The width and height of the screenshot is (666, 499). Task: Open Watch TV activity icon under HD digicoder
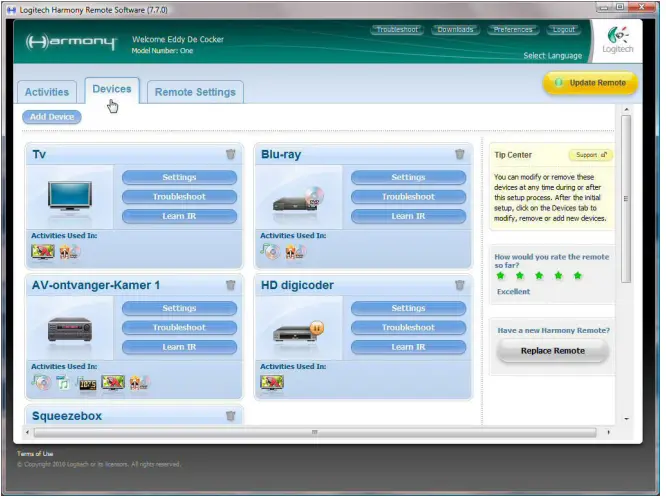(274, 385)
